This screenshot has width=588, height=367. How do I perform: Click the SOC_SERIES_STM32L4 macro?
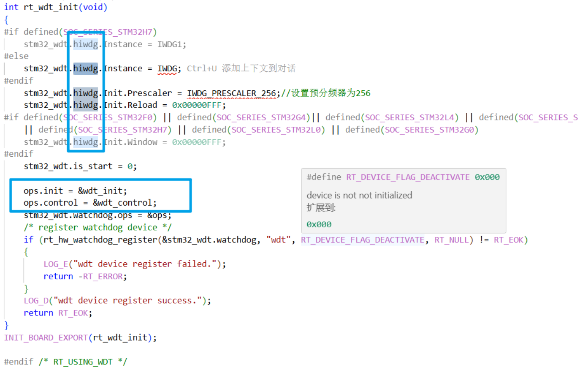point(409,117)
